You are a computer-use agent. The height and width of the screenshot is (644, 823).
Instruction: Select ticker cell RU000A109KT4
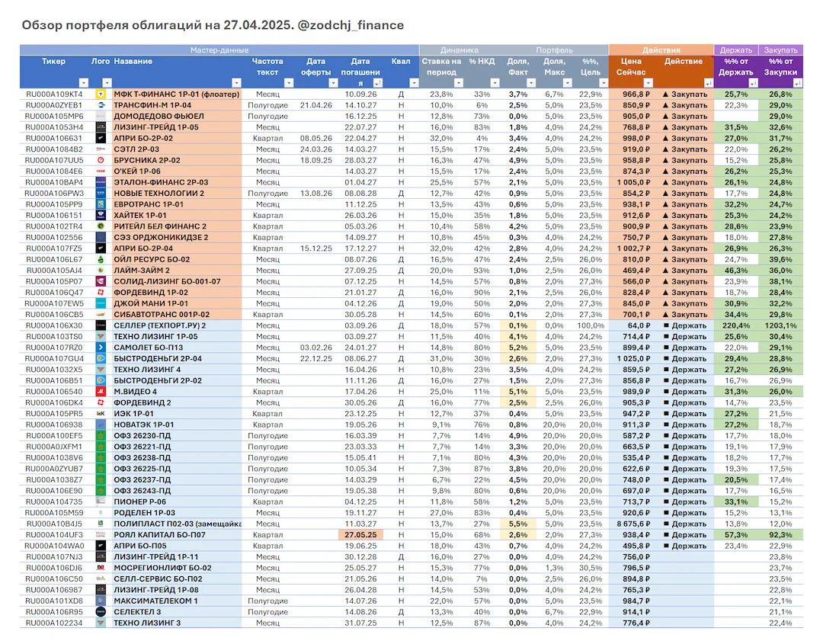pos(54,95)
